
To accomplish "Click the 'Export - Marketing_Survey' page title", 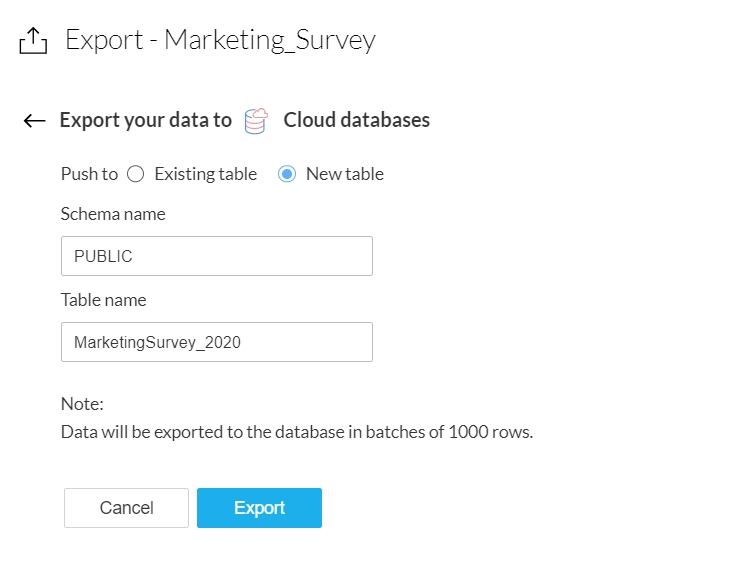I will [x=220, y=40].
